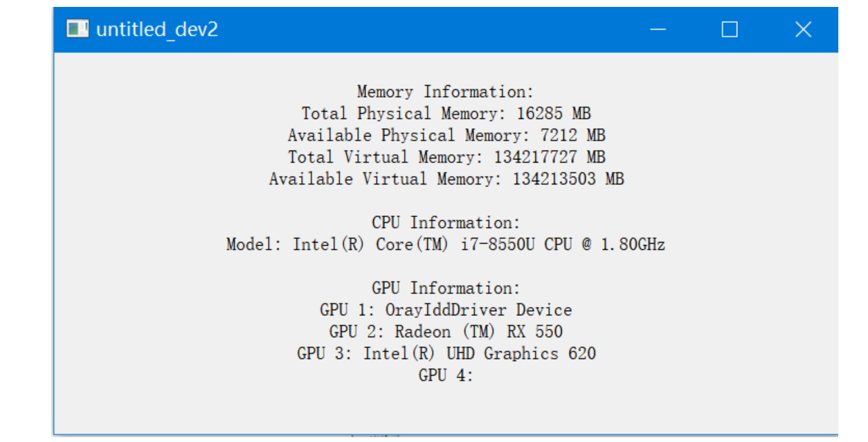Select the GPU 3 Intel UHD Graphics line
This screenshot has height=442, width=868.
click(446, 353)
